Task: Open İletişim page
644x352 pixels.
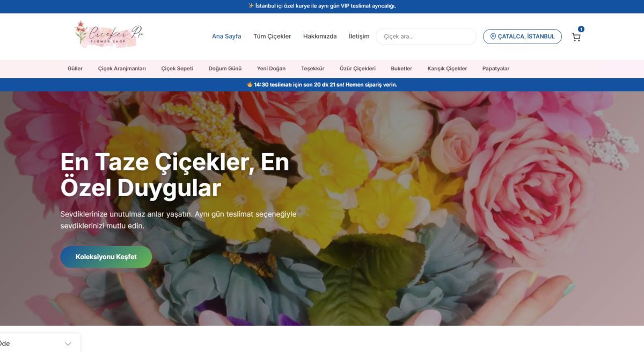Action: (359, 37)
